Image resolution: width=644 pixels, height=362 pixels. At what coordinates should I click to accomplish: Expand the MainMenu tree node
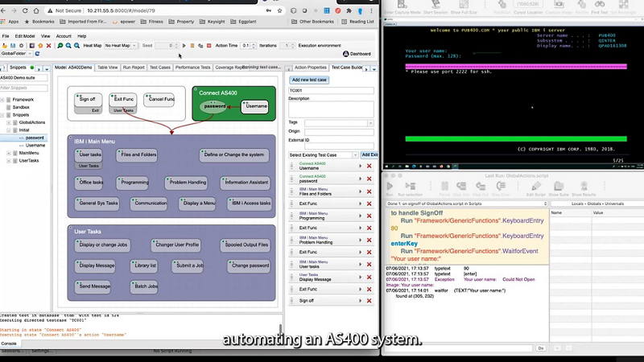[9, 153]
